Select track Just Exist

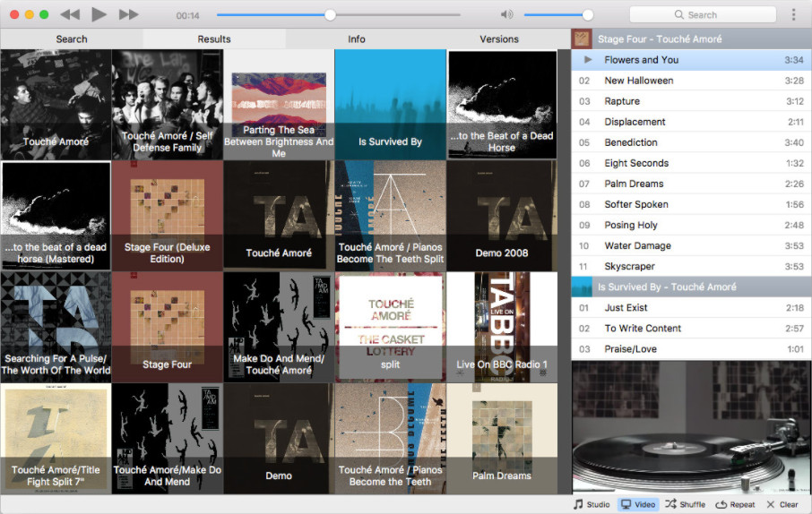click(x=691, y=307)
